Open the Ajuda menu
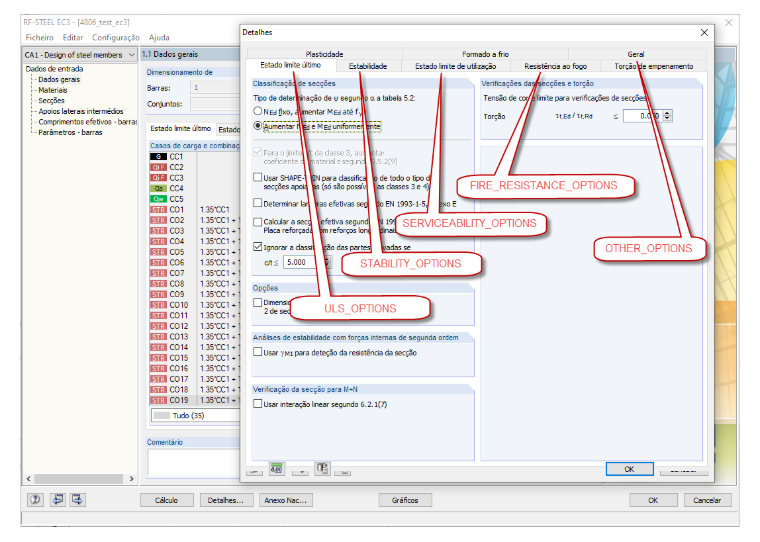The height and width of the screenshot is (542, 760). [159, 37]
